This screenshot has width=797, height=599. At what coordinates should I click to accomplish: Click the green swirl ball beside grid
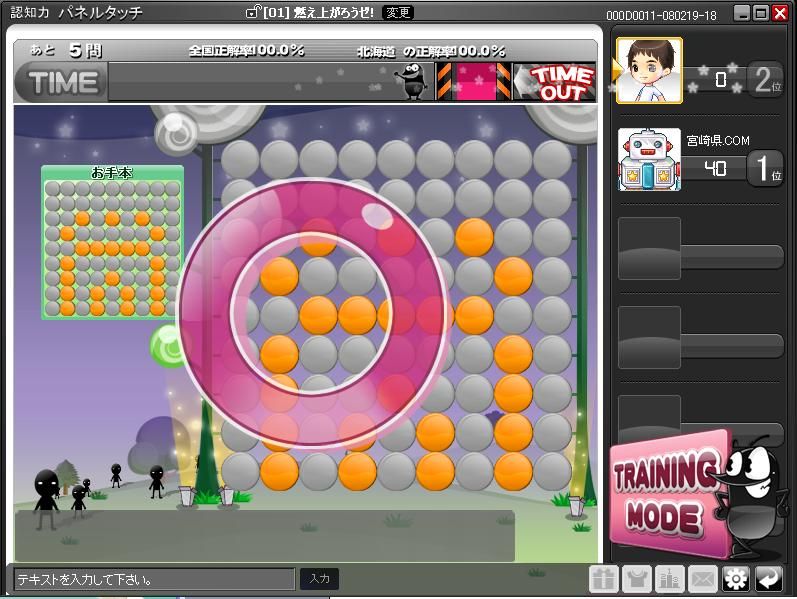tap(169, 347)
